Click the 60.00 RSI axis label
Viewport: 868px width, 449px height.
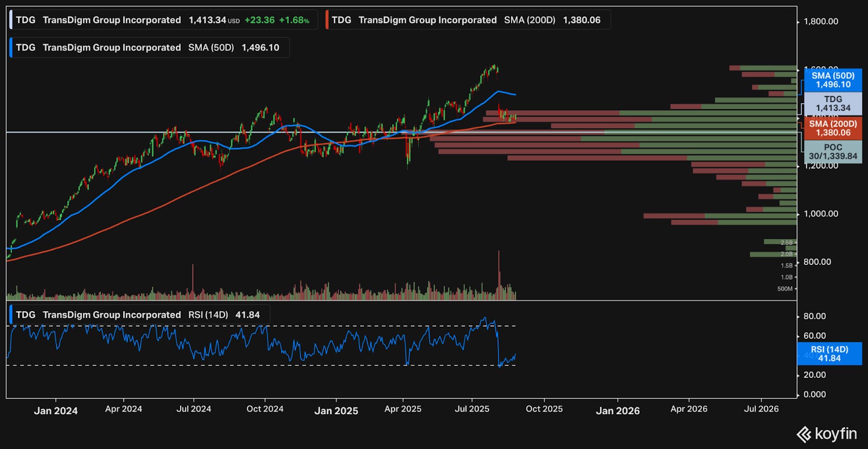[814, 336]
